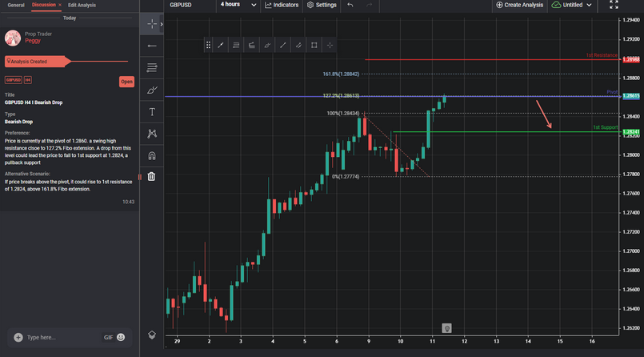Select the crosshair cursor tool

click(151, 24)
